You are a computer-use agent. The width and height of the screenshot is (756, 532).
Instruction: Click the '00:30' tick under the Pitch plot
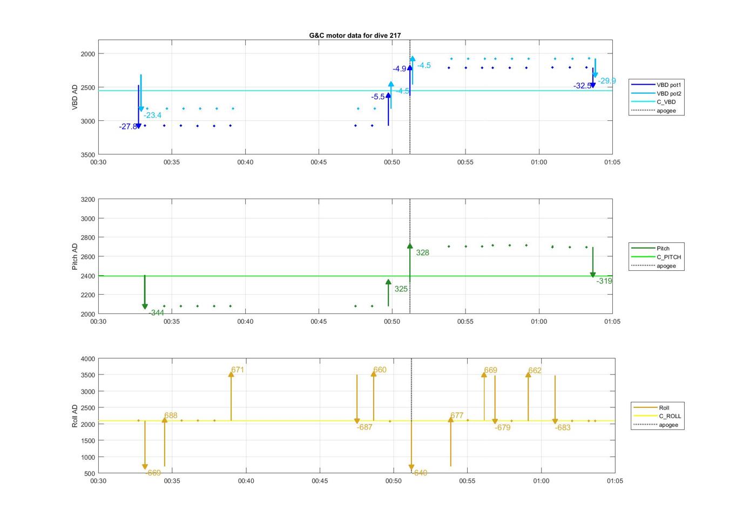[98, 322]
